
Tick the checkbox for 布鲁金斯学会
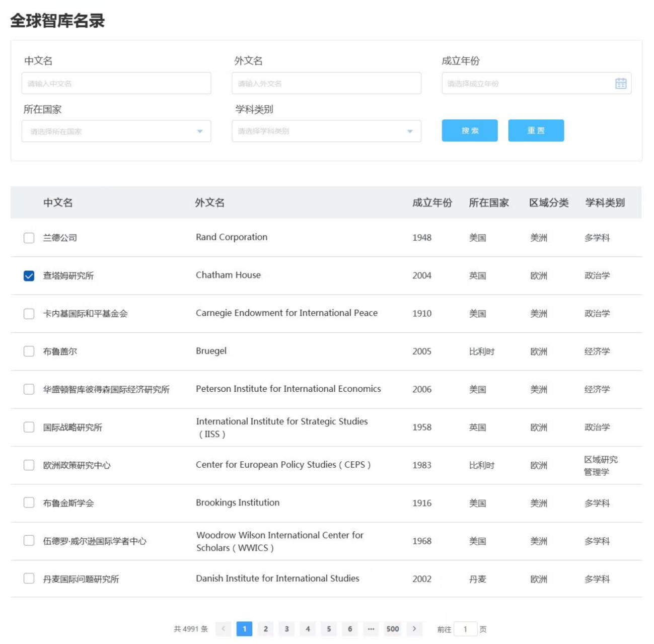coord(29,503)
